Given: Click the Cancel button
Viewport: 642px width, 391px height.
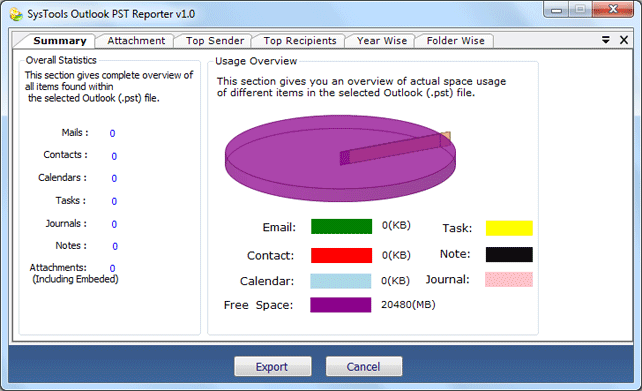Looking at the screenshot, I should [364, 366].
